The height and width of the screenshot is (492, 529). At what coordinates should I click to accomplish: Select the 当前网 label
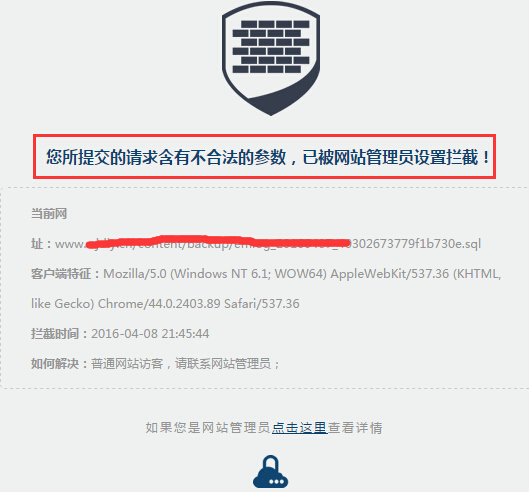coord(49,214)
